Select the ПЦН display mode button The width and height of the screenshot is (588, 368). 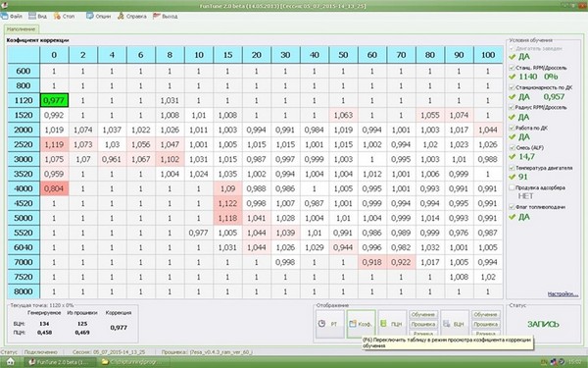392,324
